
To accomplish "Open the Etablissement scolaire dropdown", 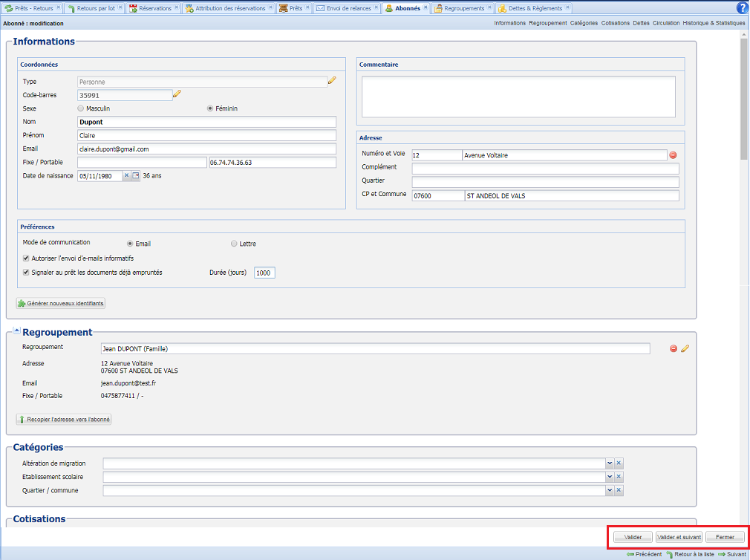I will (x=608, y=476).
